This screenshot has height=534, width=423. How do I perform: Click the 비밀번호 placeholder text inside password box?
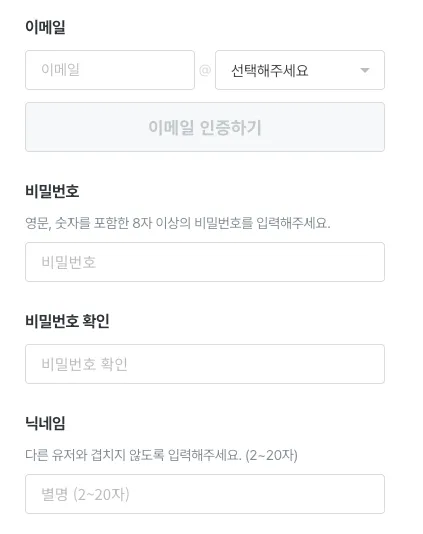tap(68, 262)
